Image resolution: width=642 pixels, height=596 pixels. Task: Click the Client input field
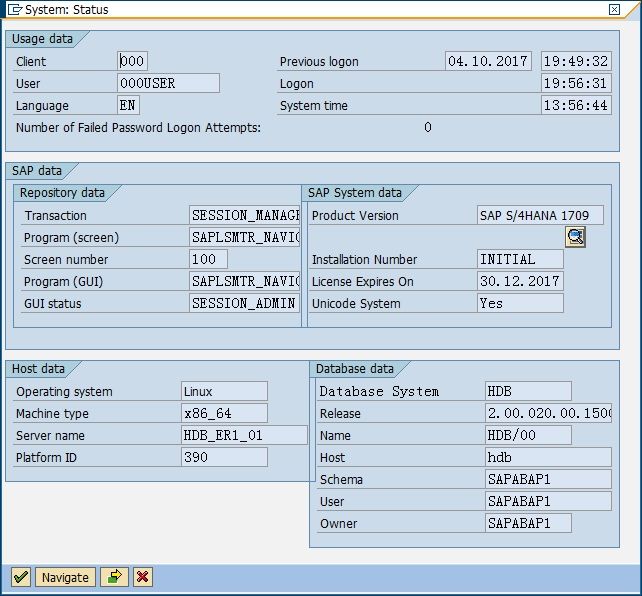click(x=132, y=62)
